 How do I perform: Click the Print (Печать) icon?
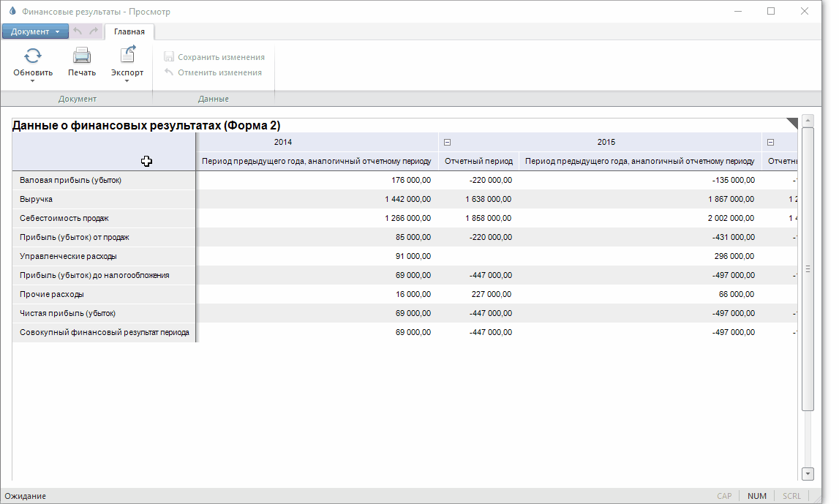point(81,56)
